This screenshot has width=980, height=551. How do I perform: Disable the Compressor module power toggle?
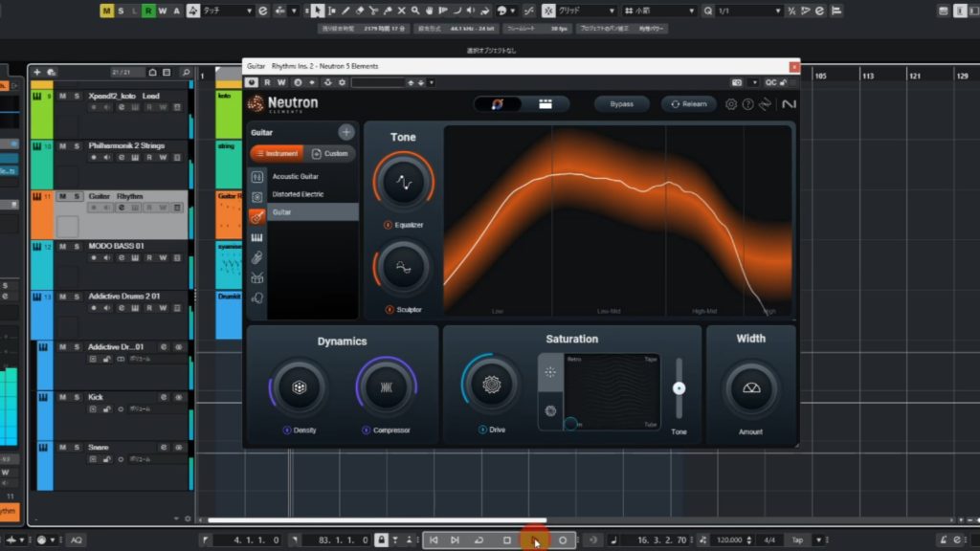(x=366, y=430)
